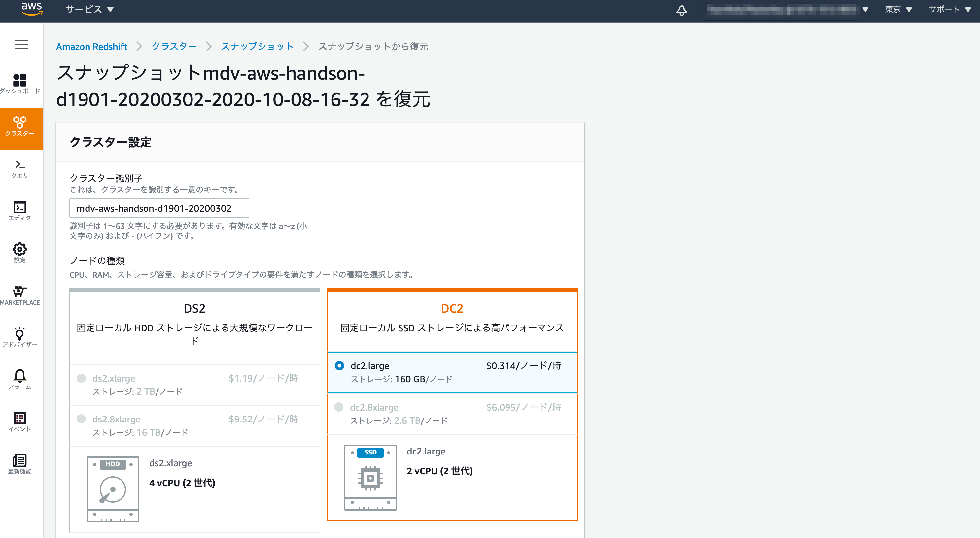
Task: Click the 4 vCPU (2 世代) text
Action: (182, 483)
